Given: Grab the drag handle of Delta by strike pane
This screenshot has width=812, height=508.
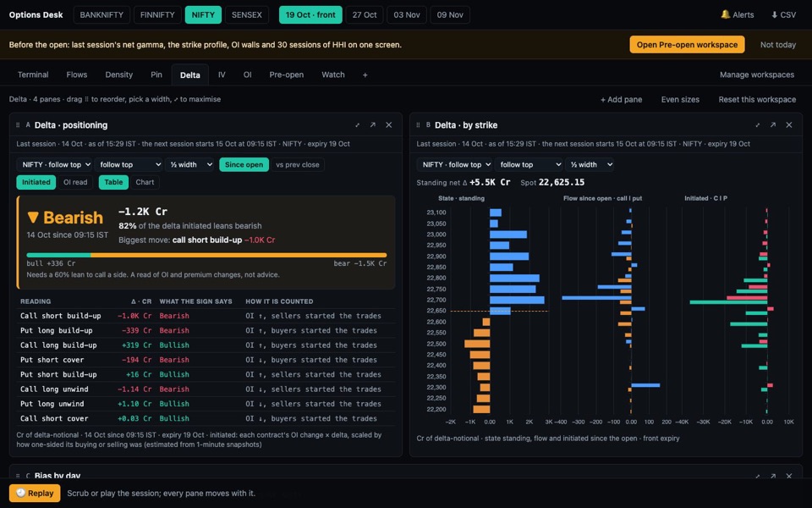Looking at the screenshot, I should point(418,125).
